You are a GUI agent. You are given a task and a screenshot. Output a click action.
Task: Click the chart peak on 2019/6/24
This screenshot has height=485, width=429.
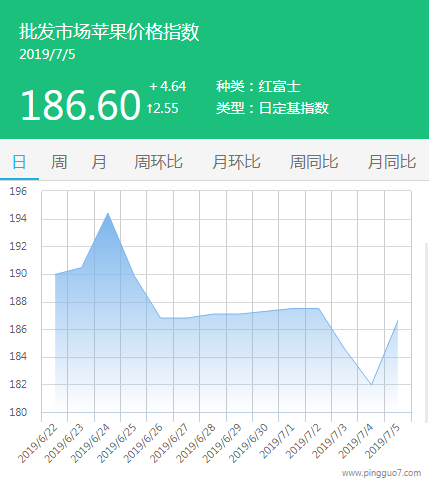coord(108,213)
